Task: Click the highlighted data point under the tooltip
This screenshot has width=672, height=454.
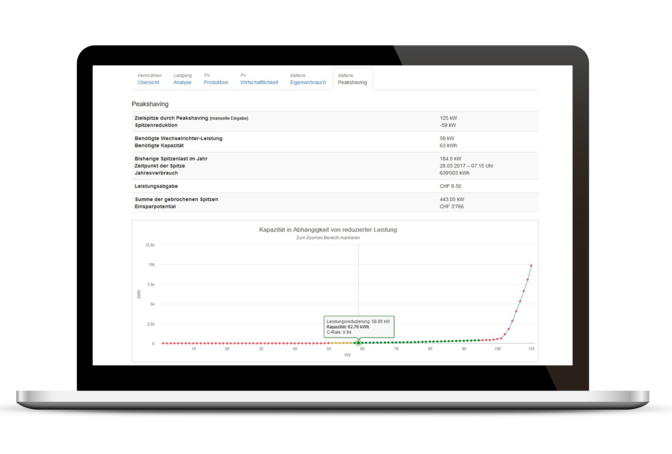Action: tap(358, 343)
